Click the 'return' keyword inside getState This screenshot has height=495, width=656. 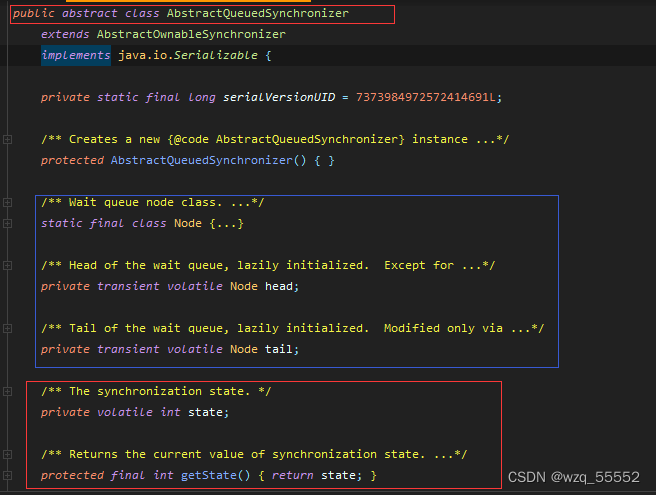coord(293,475)
